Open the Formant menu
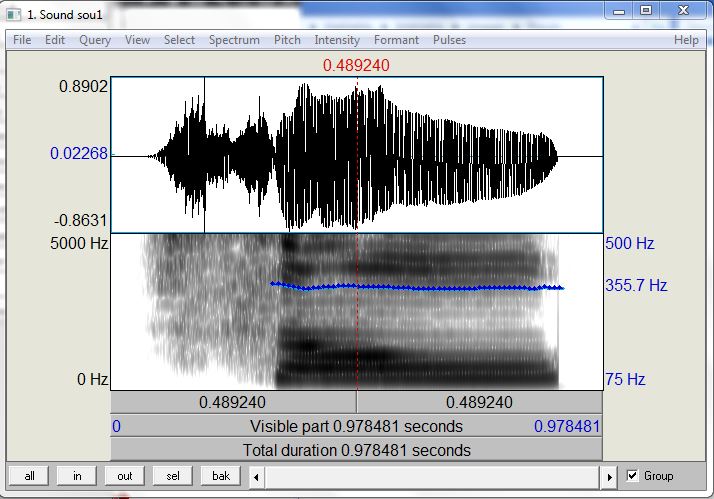Screen dimensions: 714x499 [x=396, y=40]
